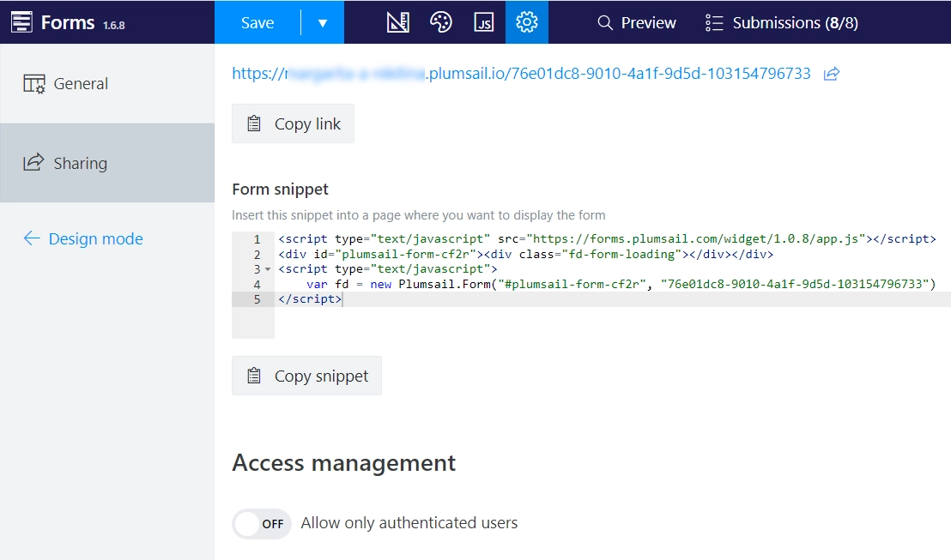This screenshot has height=560, width=951.
Task: Click the 'Form snippet' heading
Action: [280, 189]
